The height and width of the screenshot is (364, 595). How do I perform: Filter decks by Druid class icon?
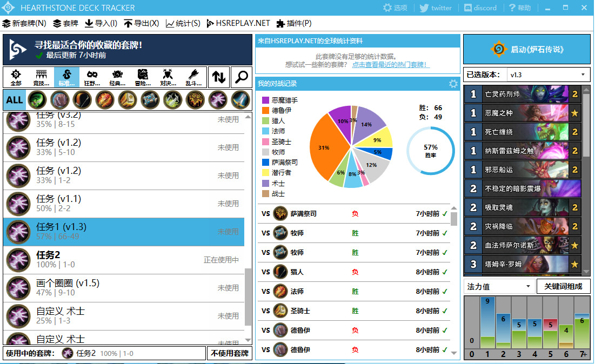[59, 100]
